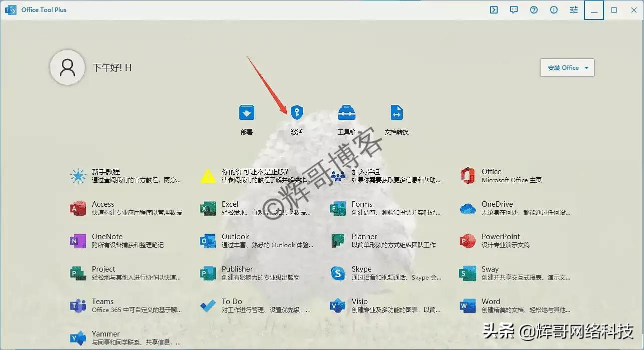Open the run-command console icon
Viewport: 644px width, 350px height.
[x=494, y=9]
